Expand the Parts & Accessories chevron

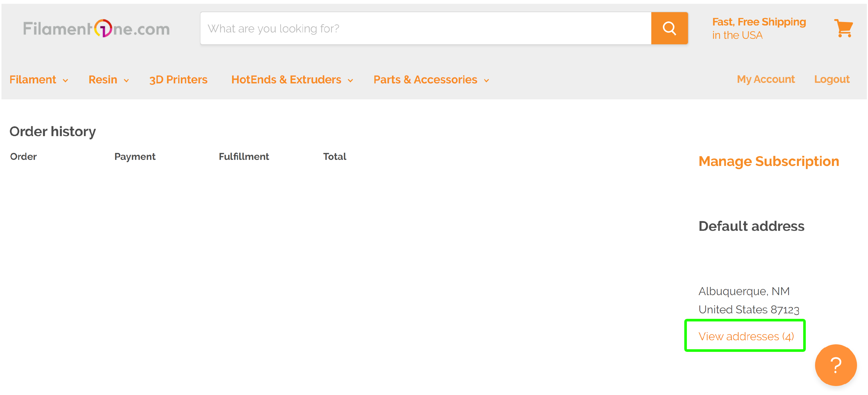[486, 81]
